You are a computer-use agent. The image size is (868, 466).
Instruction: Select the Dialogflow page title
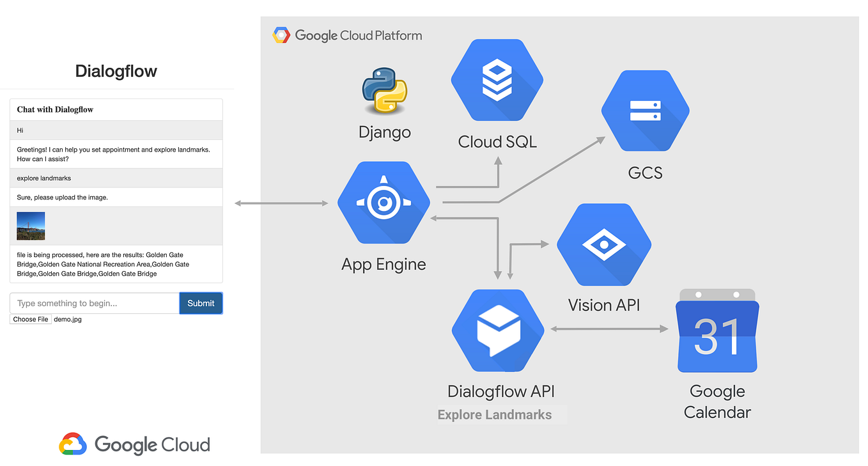[116, 71]
